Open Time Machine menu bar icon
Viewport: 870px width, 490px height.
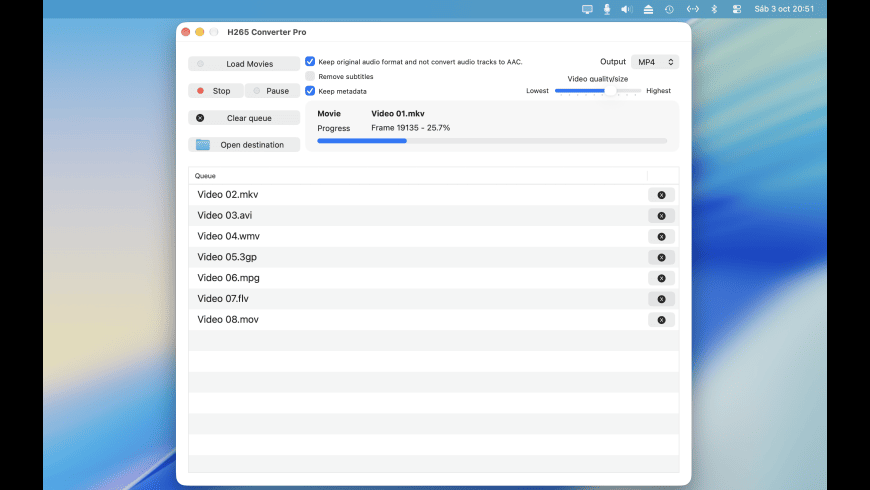[669, 9]
